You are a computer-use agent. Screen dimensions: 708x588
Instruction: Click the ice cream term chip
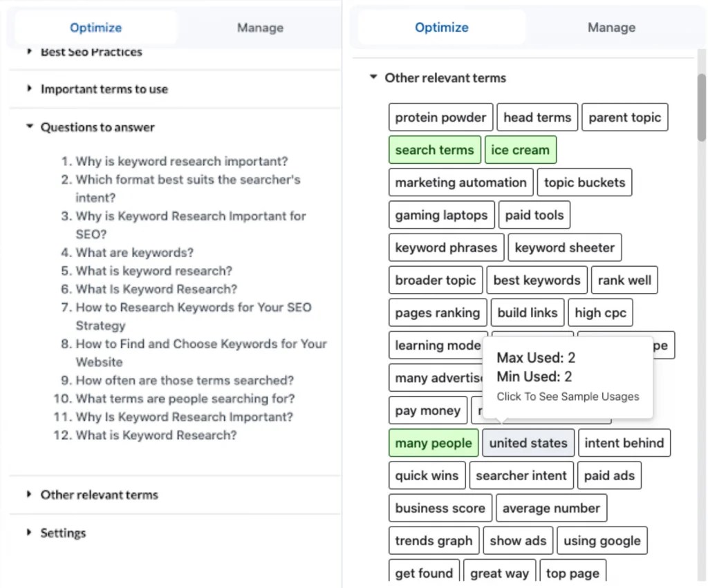click(x=520, y=150)
